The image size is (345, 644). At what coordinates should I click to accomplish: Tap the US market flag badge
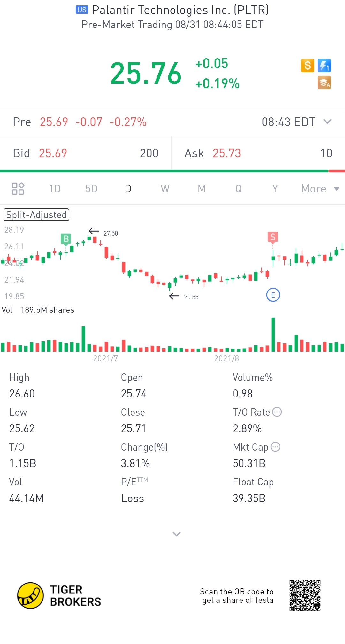pyautogui.click(x=82, y=10)
